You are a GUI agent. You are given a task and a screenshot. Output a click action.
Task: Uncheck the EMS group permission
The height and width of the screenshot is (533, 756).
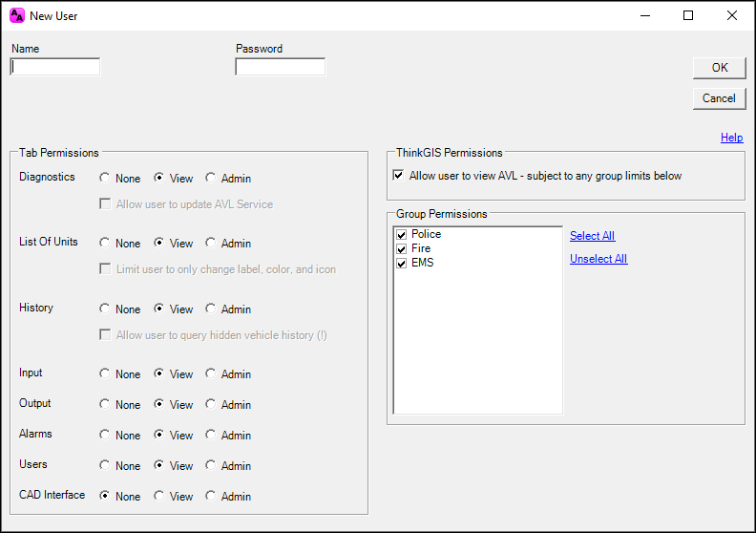tap(401, 264)
